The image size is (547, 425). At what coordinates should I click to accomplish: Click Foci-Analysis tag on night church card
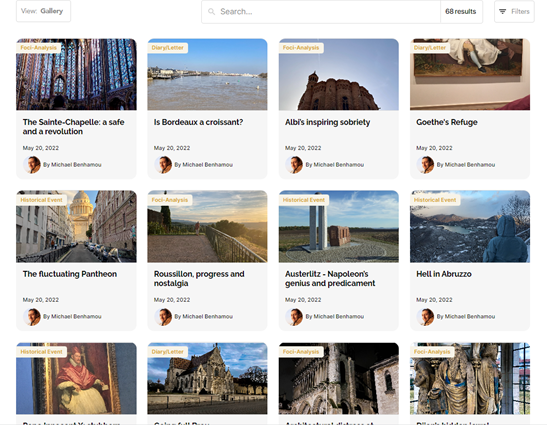(301, 351)
